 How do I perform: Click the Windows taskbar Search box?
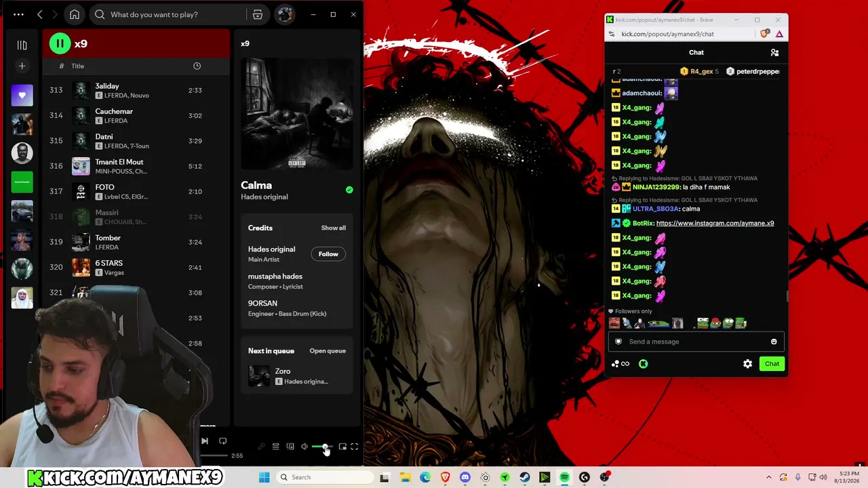(325, 477)
